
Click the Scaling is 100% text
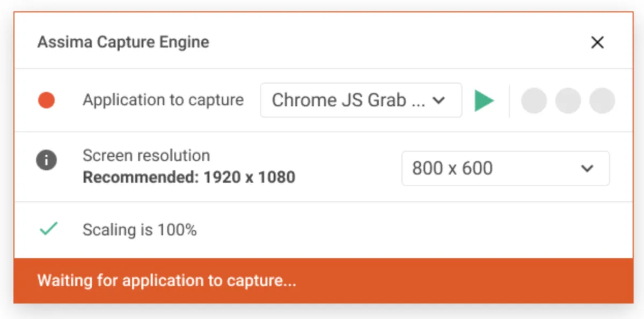click(140, 230)
